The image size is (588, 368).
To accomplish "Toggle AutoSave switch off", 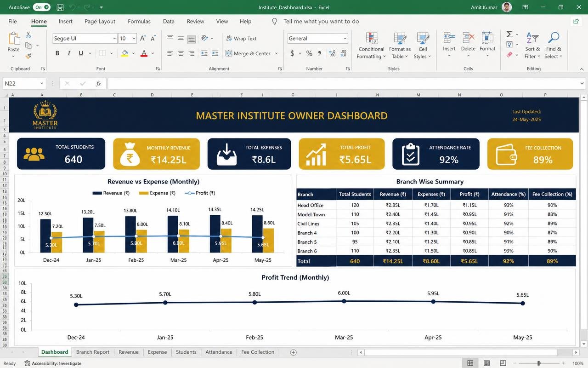I will (42, 7).
